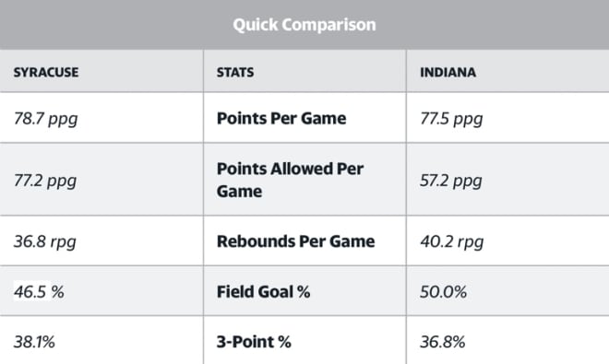Click the Rebounds Per Game label

point(296,241)
